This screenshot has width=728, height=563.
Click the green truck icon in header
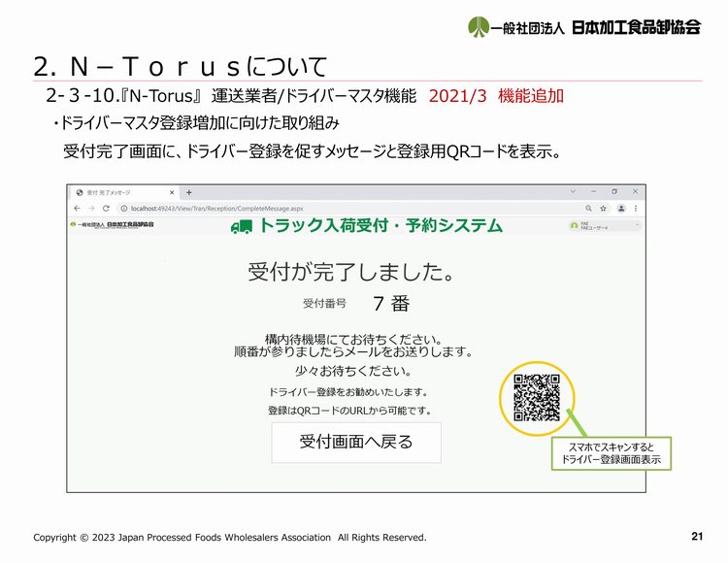coord(242,226)
